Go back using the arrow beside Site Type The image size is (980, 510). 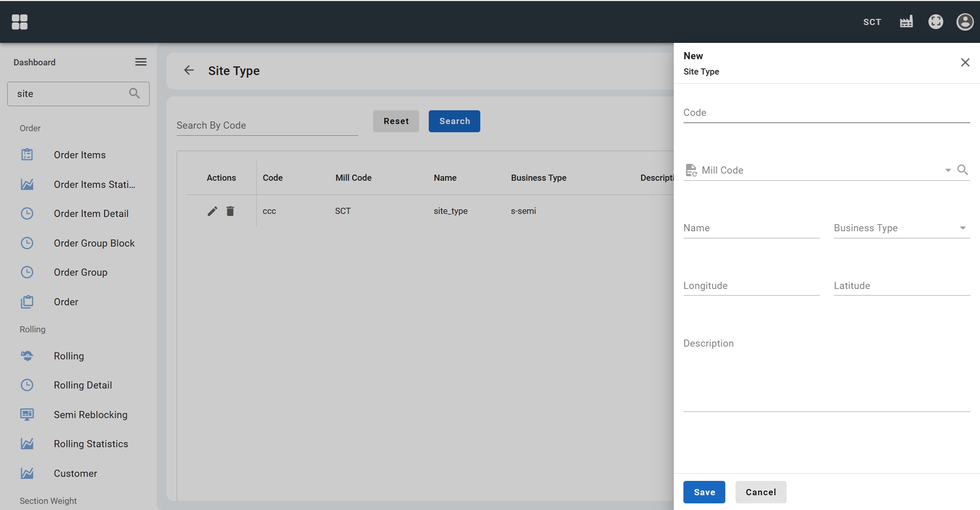click(189, 70)
